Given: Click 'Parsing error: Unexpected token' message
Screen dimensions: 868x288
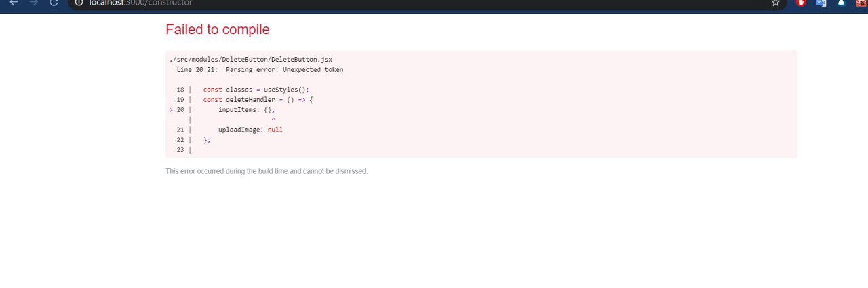Looking at the screenshot, I should tap(285, 69).
